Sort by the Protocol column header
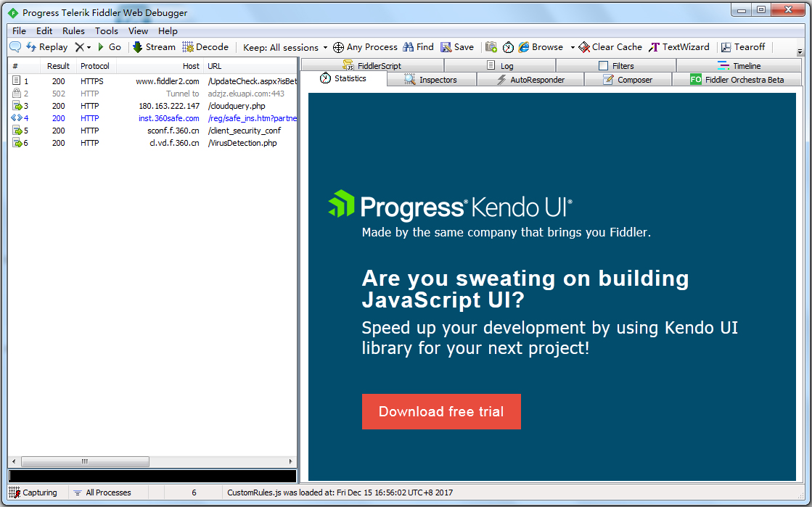 pyautogui.click(x=96, y=66)
